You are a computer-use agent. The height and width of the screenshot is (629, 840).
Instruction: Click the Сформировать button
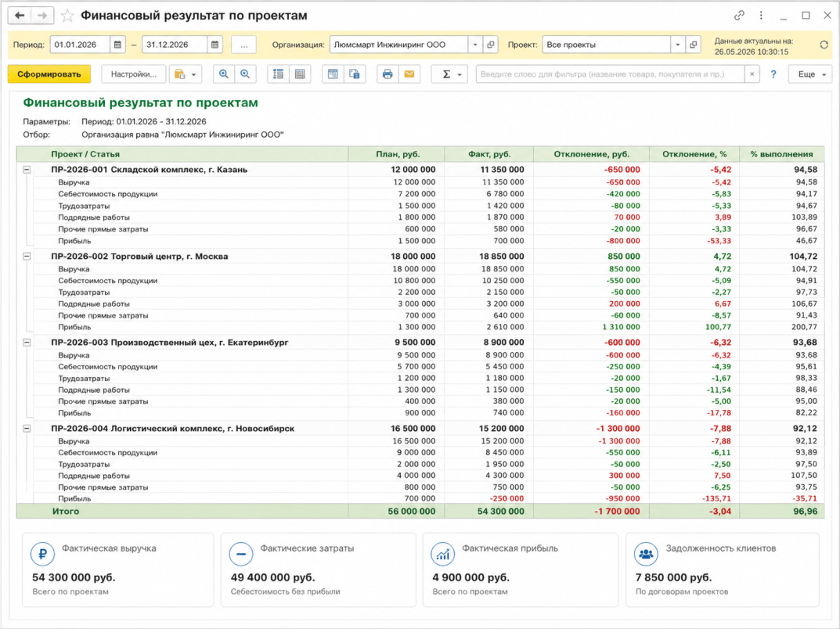coord(49,74)
